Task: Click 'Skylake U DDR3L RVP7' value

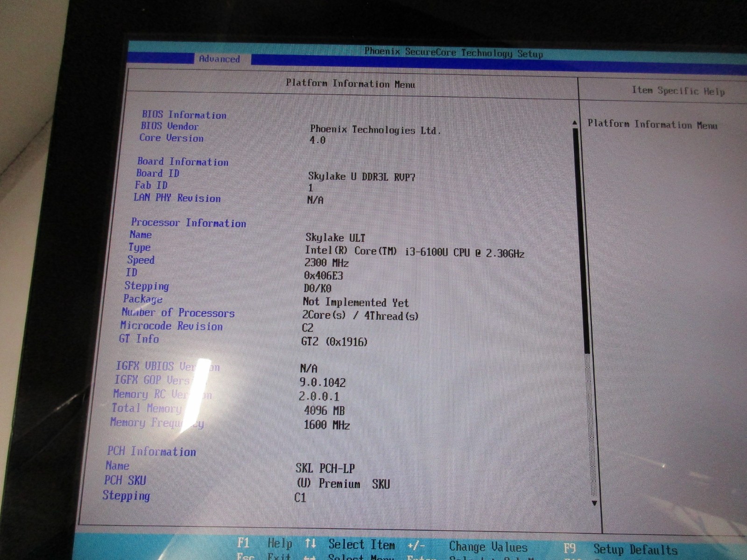Action: tap(361, 177)
